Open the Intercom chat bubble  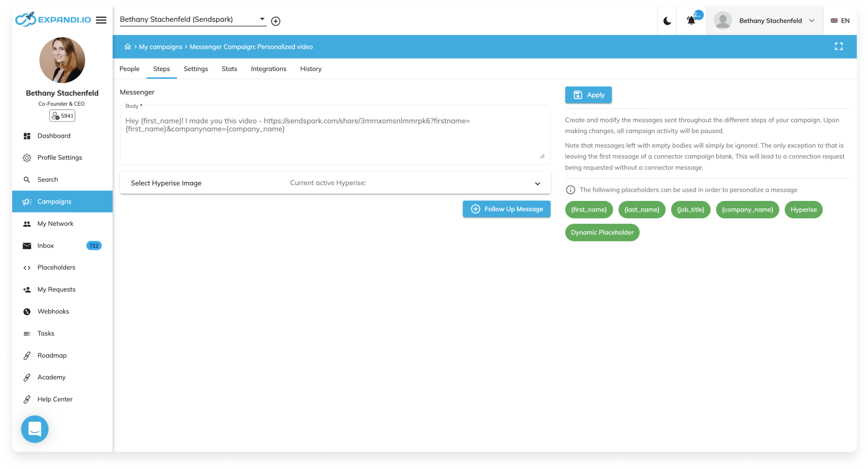34,429
